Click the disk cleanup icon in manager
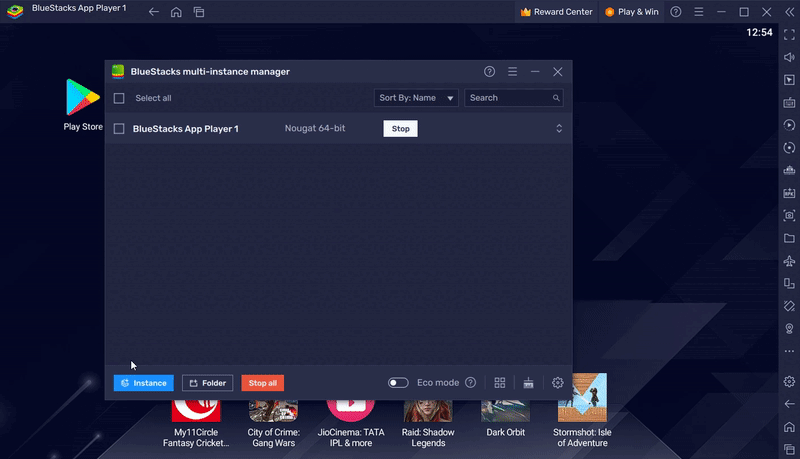This screenshot has height=459, width=800. point(529,382)
